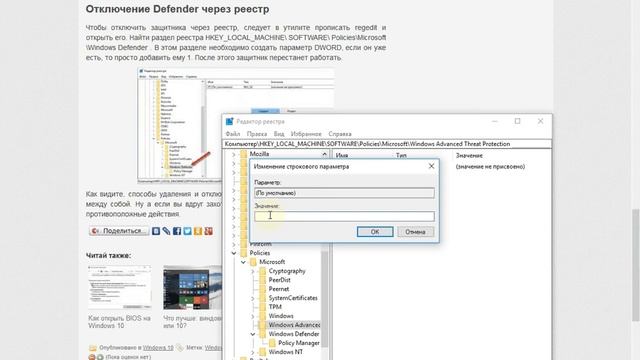Image resolution: width=640 pixels, height=360 pixels.
Task: Click the Тип column header
Action: pyautogui.click(x=401, y=156)
